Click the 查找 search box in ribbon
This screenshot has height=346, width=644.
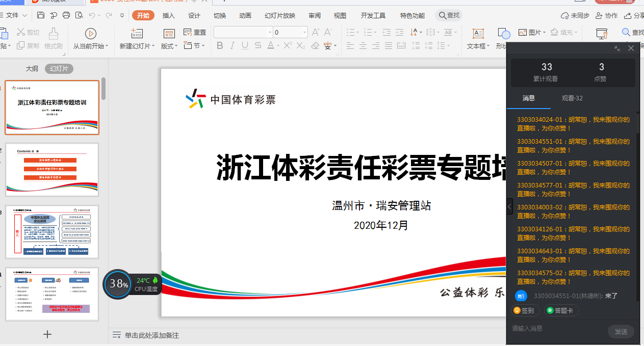[x=449, y=16]
